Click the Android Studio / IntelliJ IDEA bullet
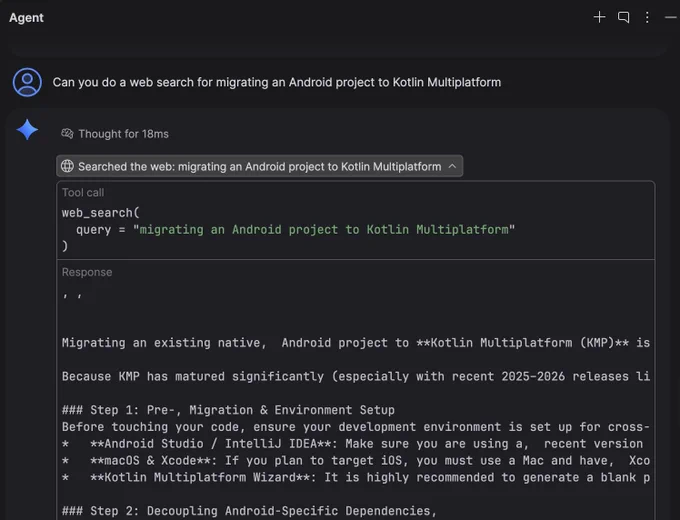The image size is (680, 520). point(352,444)
